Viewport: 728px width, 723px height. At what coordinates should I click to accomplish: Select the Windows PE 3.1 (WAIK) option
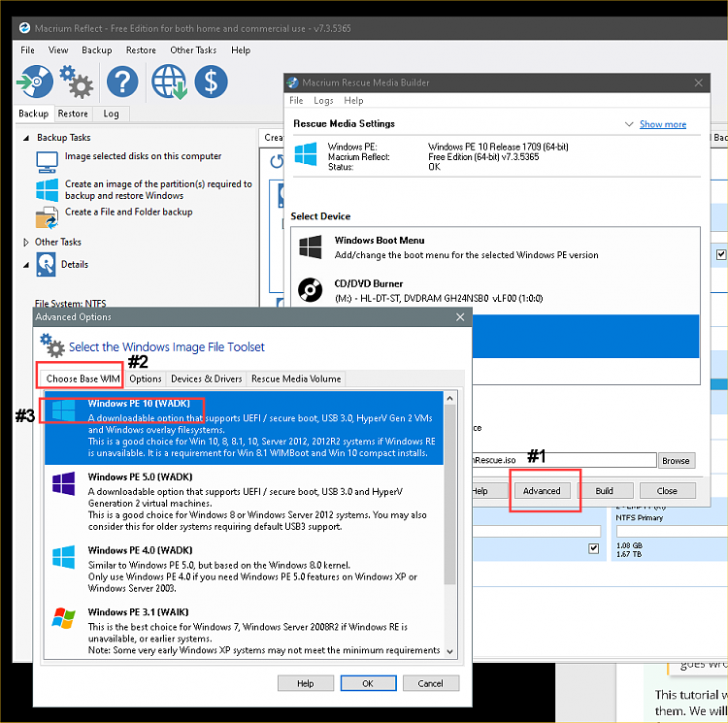pyautogui.click(x=244, y=631)
